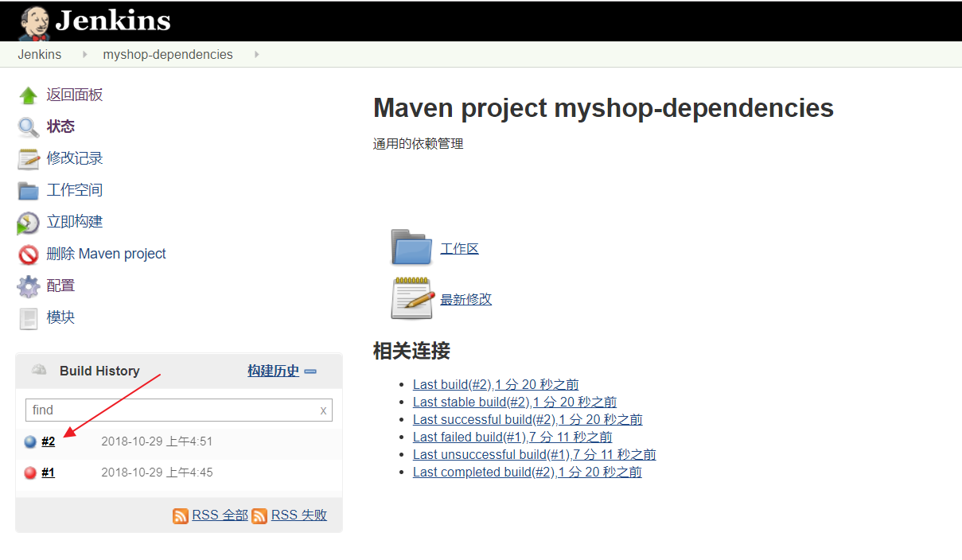Open 模块 in the sidebar menu
The image size is (962, 560).
click(60, 317)
